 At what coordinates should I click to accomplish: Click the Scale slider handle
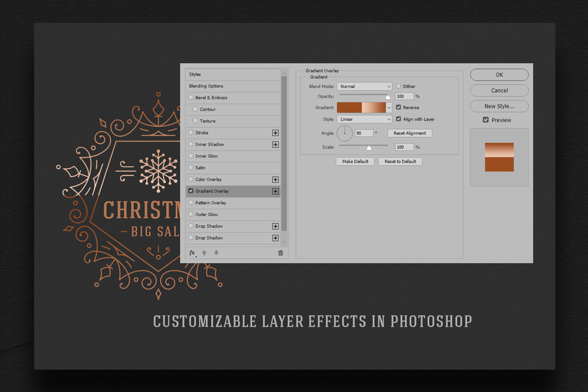pos(369,147)
